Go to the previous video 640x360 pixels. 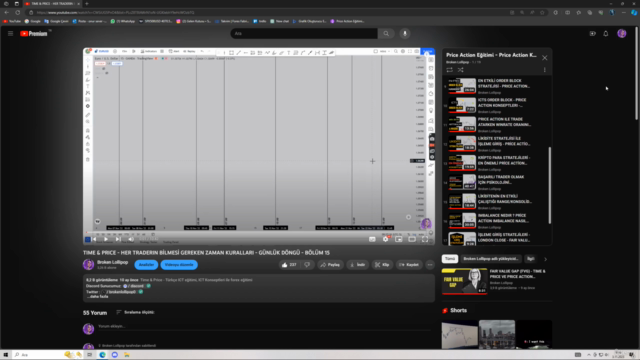(x=94, y=239)
